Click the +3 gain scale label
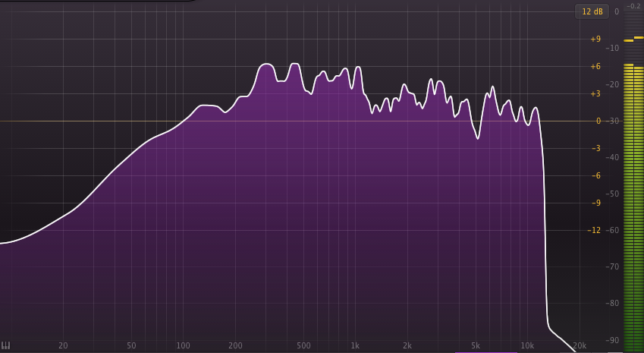The height and width of the screenshot is (353, 644). [x=595, y=93]
